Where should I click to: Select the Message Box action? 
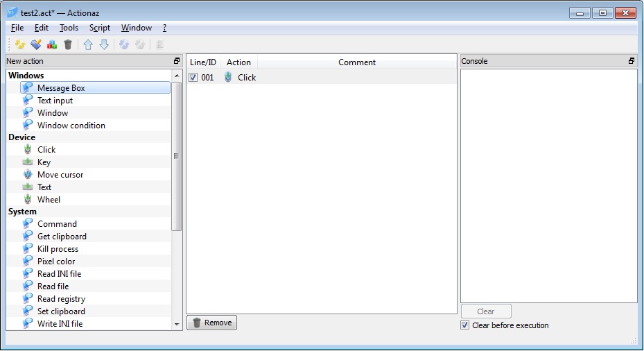(x=61, y=88)
